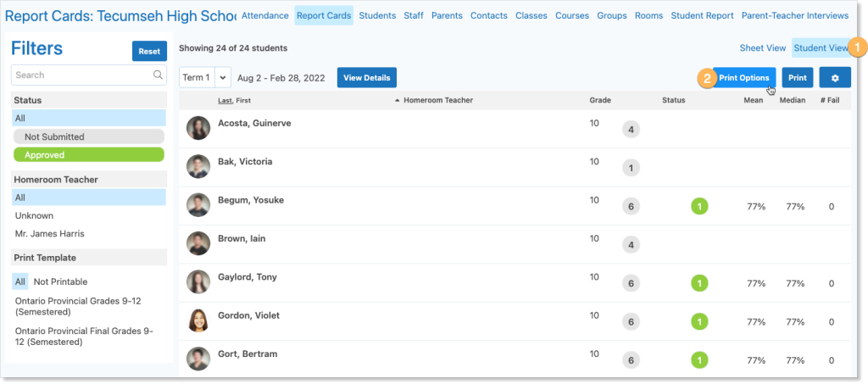
Task: Switch to Sheet View
Action: click(x=763, y=48)
